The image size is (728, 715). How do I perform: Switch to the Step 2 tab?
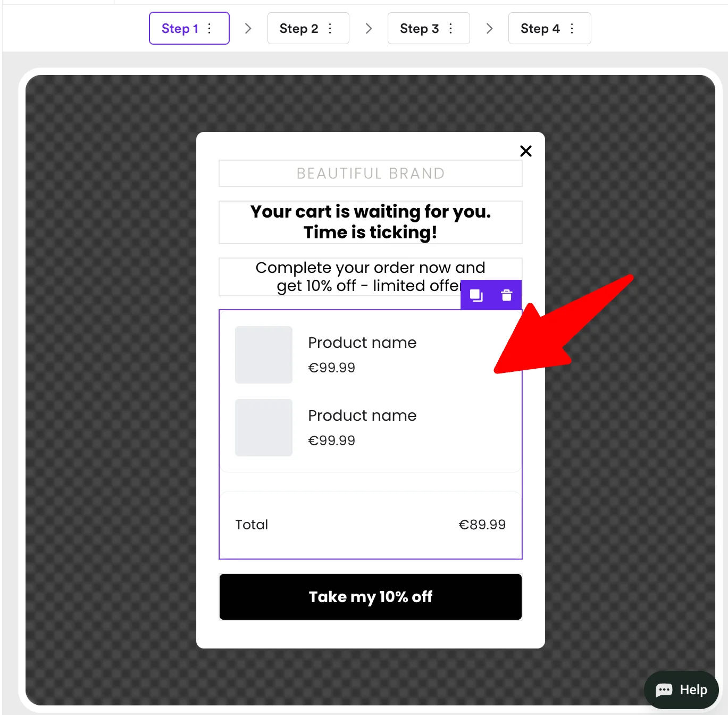[298, 29]
